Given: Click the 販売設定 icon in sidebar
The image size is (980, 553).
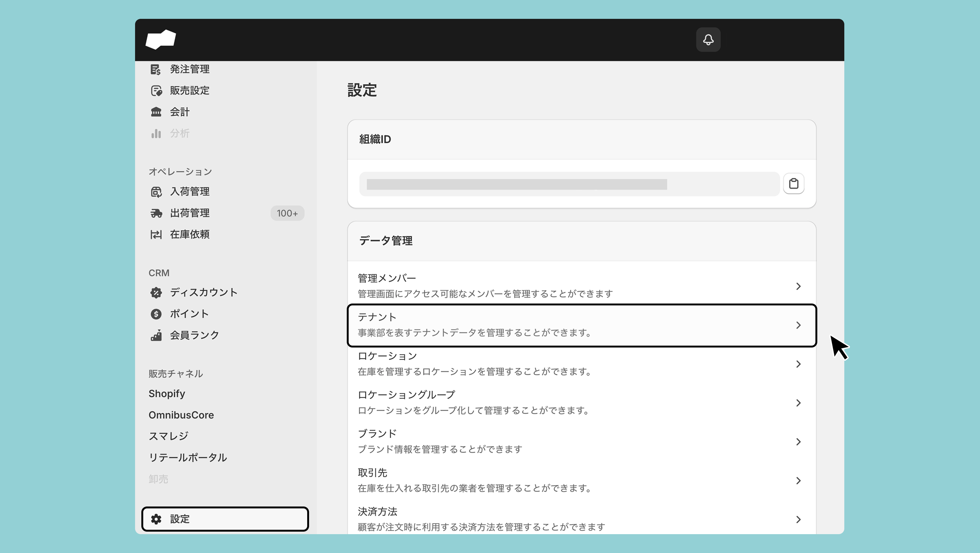Looking at the screenshot, I should point(156,90).
